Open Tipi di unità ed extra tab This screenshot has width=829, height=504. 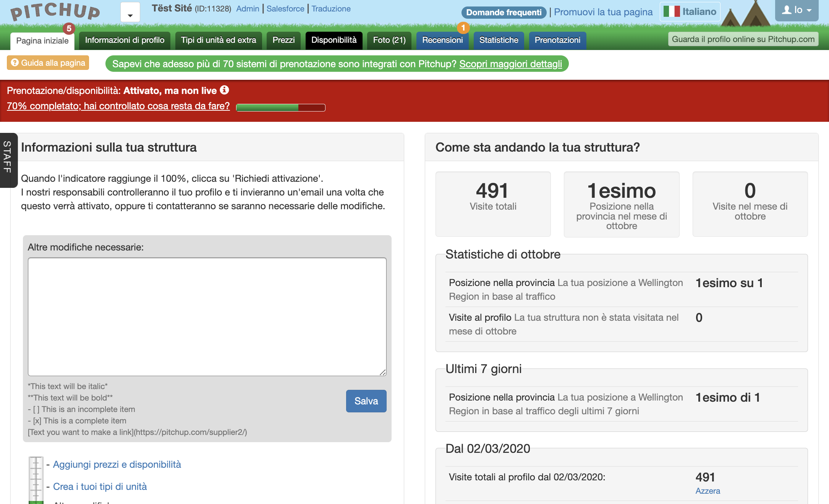click(x=219, y=40)
